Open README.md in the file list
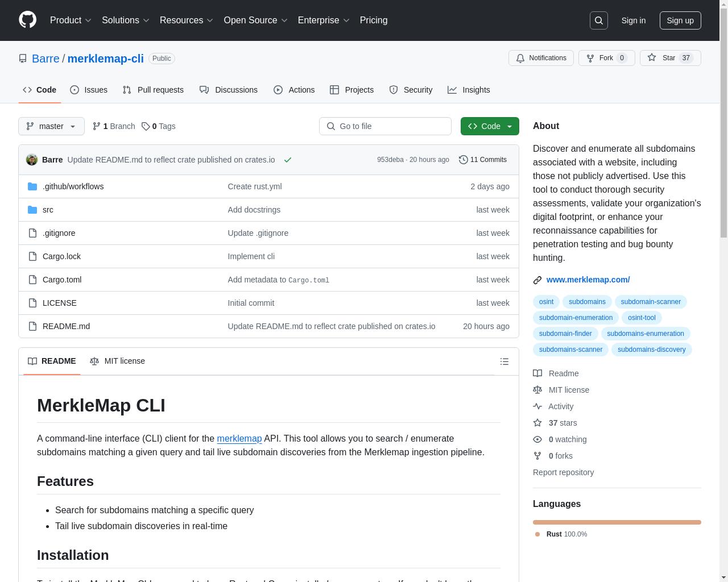Screen dimensions: 728x582 point(66,326)
